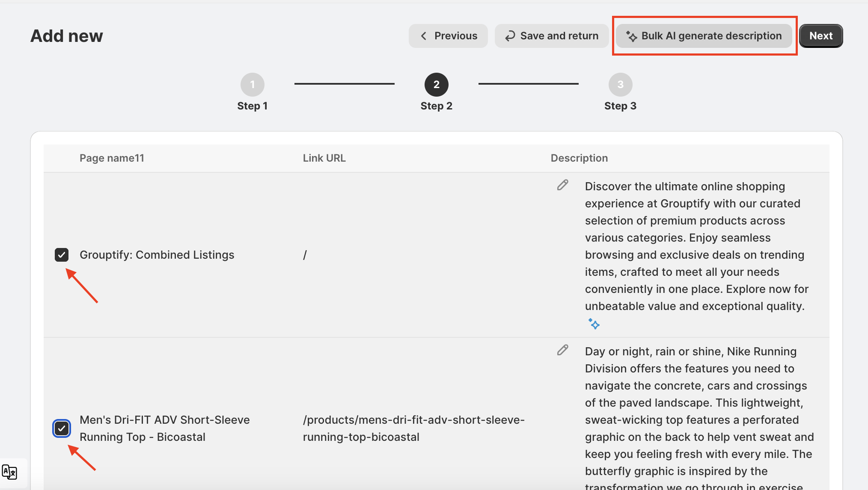Click the blue AI sparkle icon below Grouptify description
This screenshot has width=868, height=490.
594,324
